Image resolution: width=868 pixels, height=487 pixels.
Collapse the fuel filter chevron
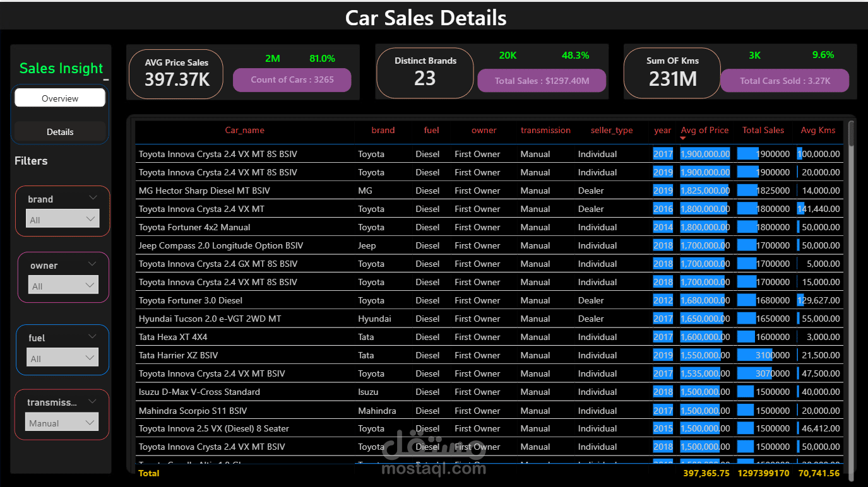[92, 336]
